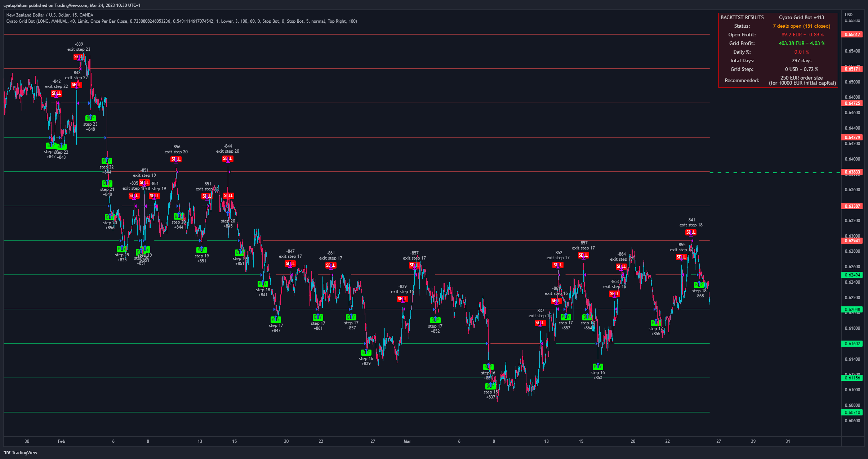
Task: Select the green 0.62048 grid level label
Action: pyautogui.click(x=852, y=310)
